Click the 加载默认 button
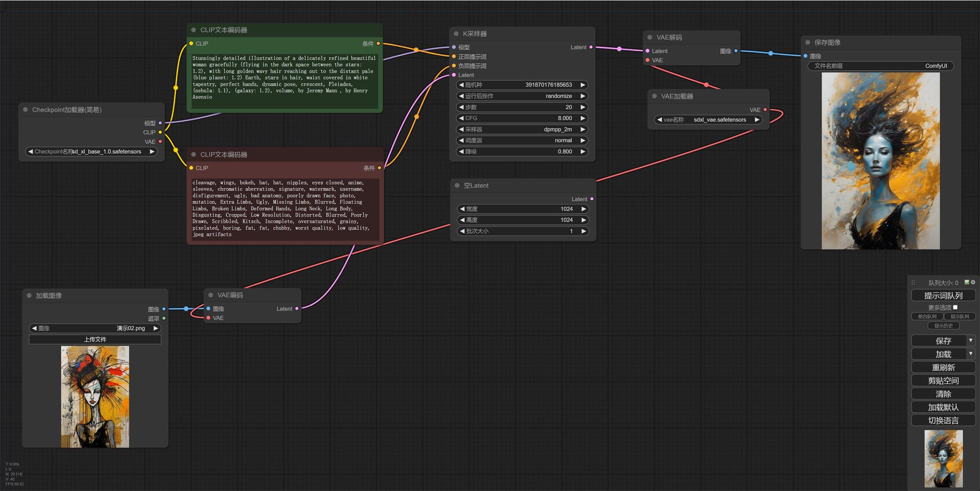Viewport: 980px width, 491px height. (x=943, y=407)
